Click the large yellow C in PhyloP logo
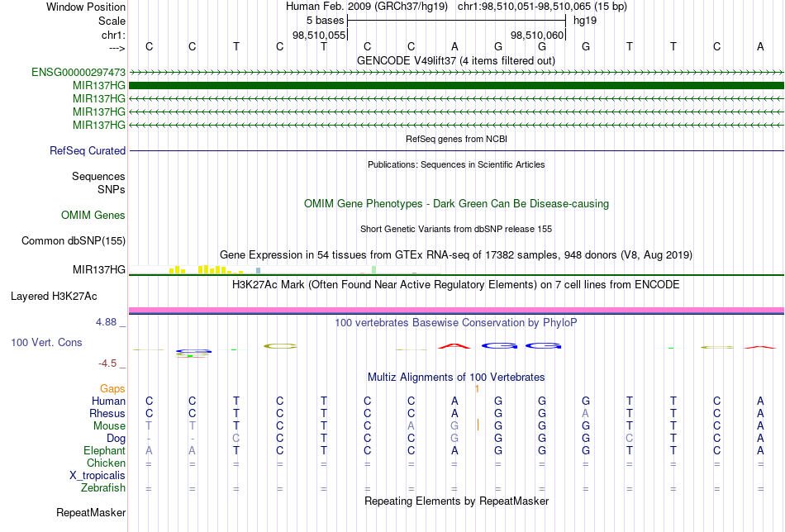The width and height of the screenshot is (785, 532). pyautogui.click(x=280, y=346)
